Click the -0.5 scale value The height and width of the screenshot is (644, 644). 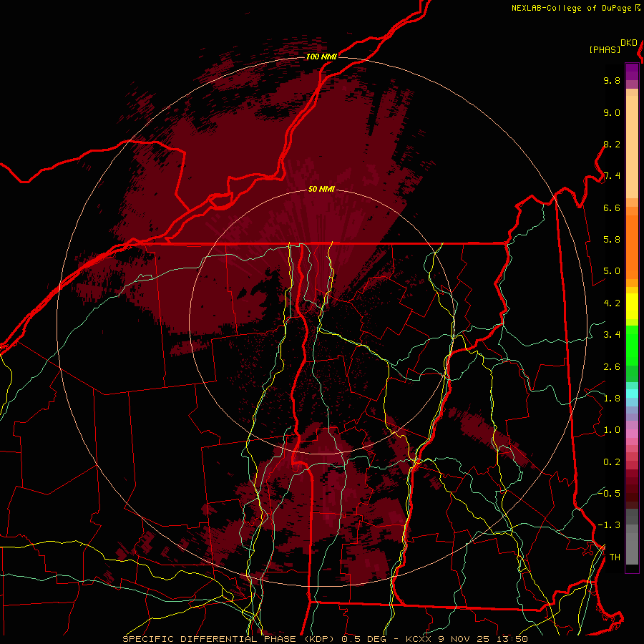pos(609,493)
